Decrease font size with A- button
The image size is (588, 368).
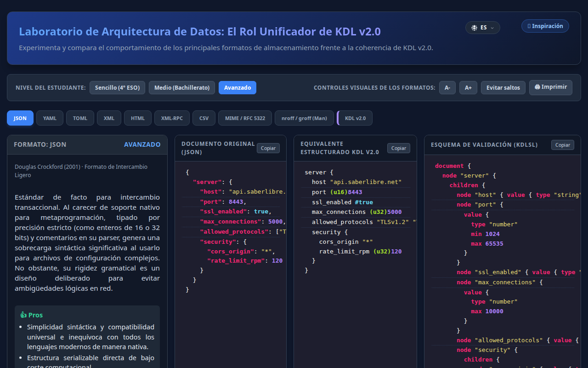(x=447, y=87)
